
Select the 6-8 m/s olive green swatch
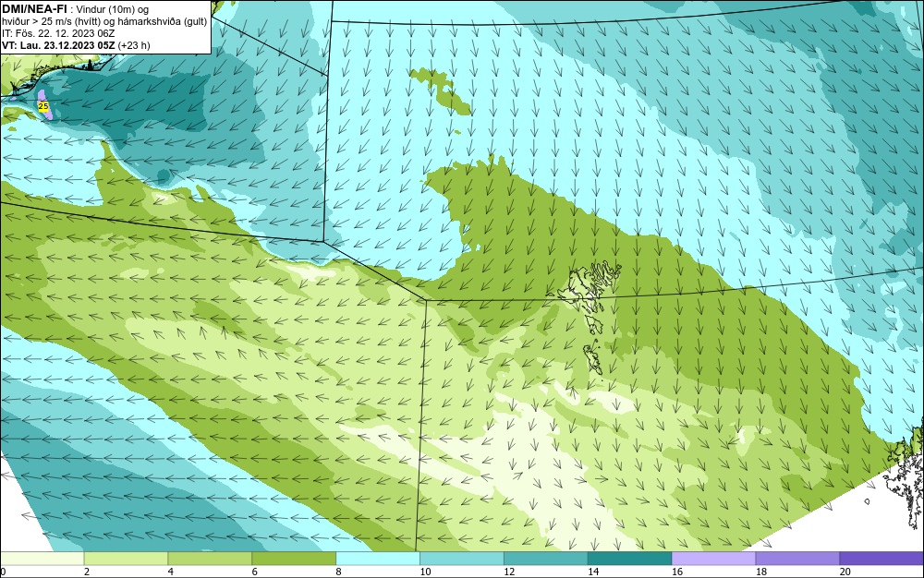click(x=294, y=559)
